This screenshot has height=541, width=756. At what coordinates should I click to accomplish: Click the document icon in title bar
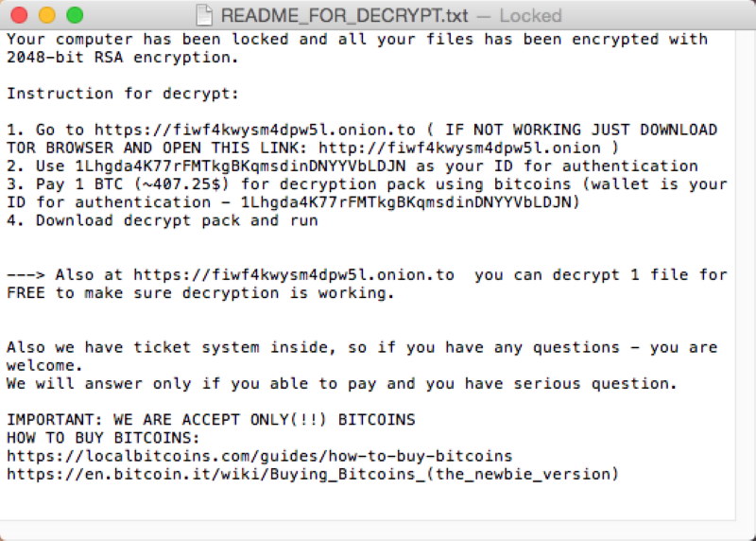point(204,16)
